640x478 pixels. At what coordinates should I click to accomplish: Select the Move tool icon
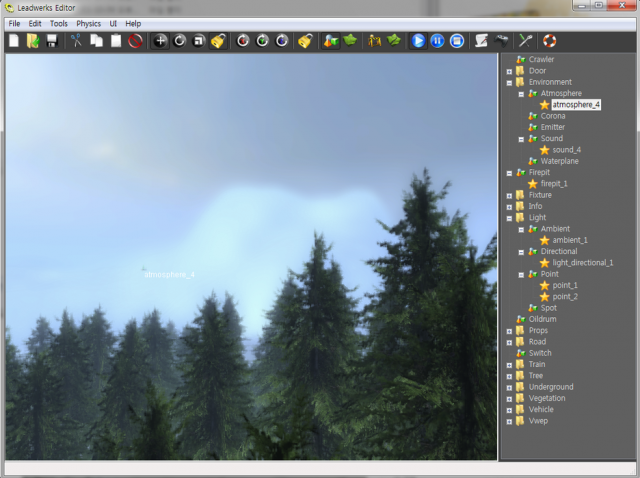pos(160,41)
